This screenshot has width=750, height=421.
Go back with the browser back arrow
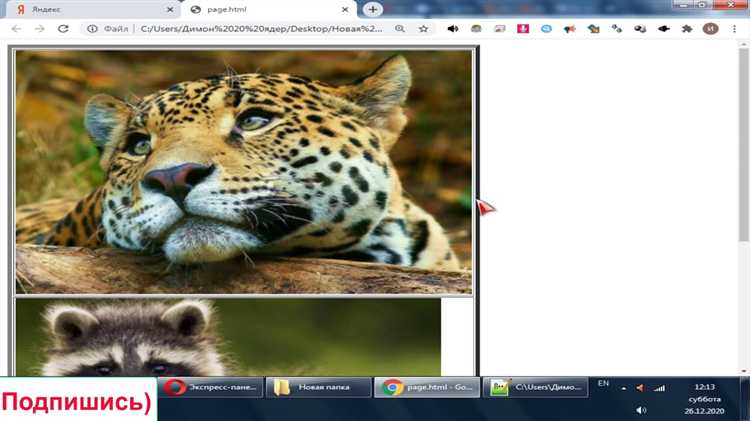[x=16, y=29]
